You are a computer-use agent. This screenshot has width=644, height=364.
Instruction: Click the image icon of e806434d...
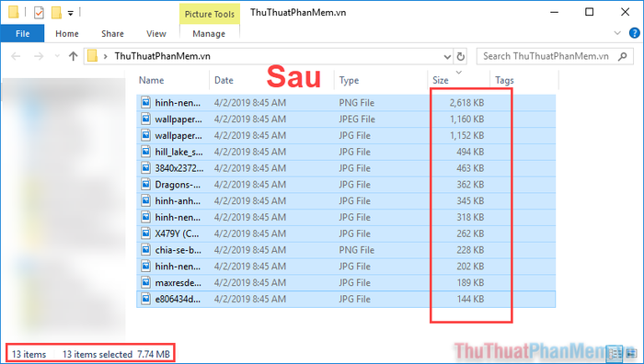[x=145, y=299]
